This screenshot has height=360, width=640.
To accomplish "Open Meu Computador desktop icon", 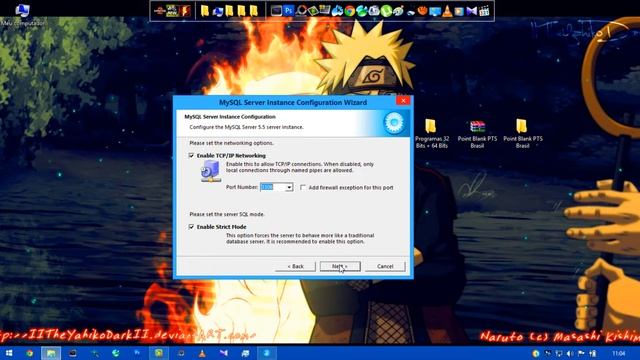I will (22, 14).
